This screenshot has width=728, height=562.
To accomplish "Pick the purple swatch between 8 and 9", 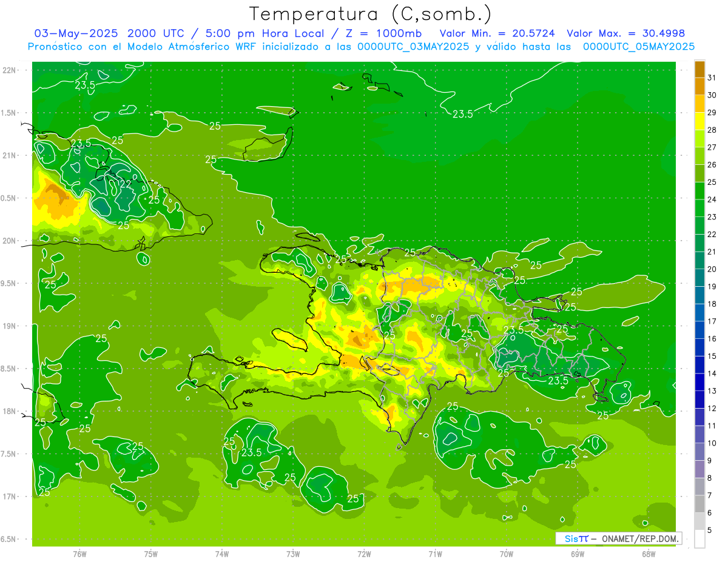I will (x=699, y=469).
